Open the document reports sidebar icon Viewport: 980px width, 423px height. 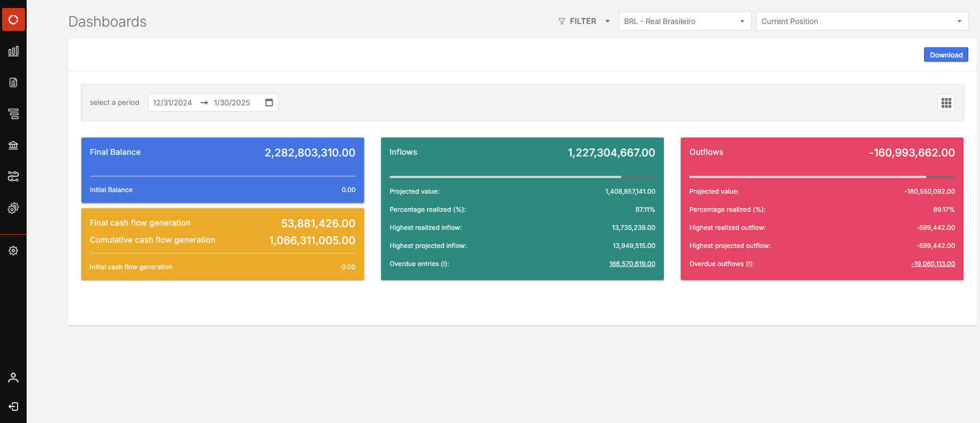click(x=13, y=82)
